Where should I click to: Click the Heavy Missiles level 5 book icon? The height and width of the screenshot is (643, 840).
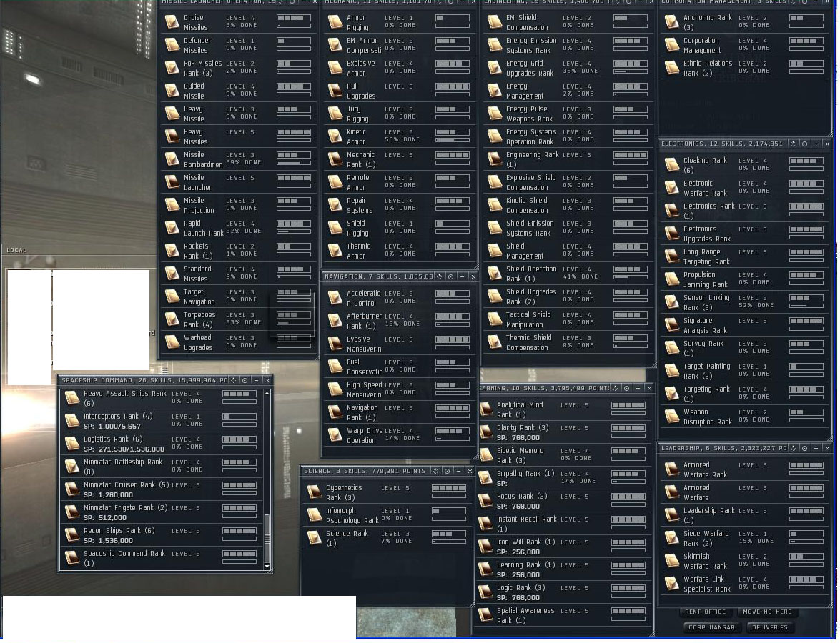coord(172,136)
